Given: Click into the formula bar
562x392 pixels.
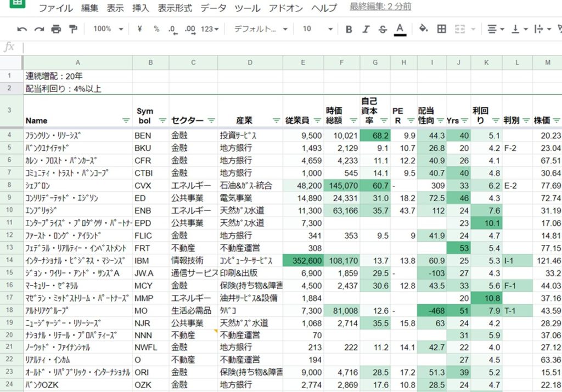Looking at the screenshot, I should [x=292, y=47].
